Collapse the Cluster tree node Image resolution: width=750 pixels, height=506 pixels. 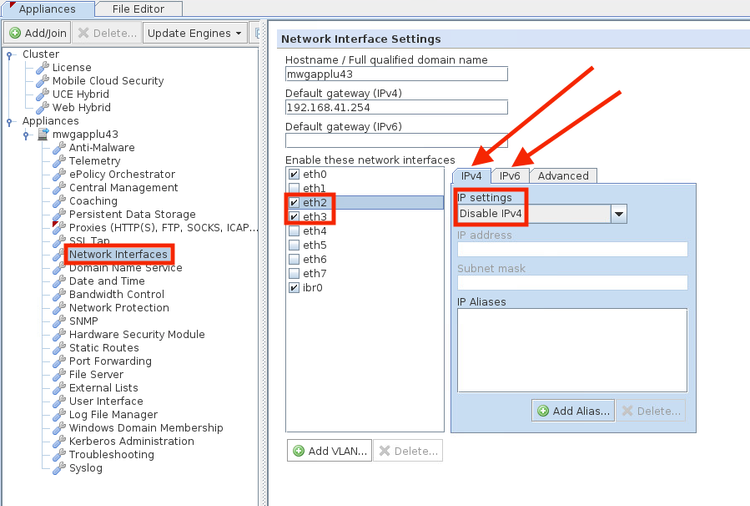[10, 55]
